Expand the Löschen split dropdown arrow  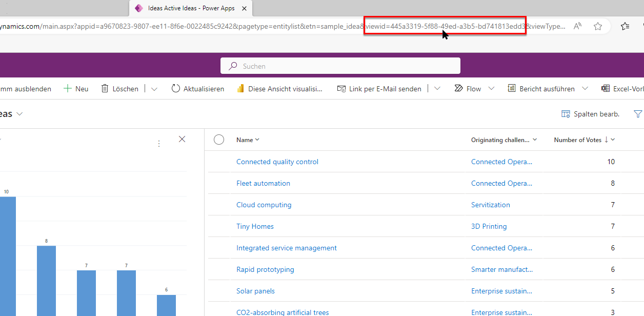click(154, 89)
